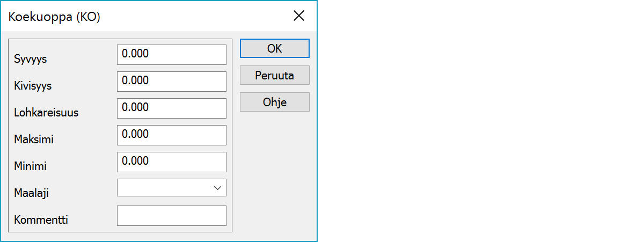Open help via the Ohje button
Screen dimensions: 644x242
pyautogui.click(x=274, y=102)
